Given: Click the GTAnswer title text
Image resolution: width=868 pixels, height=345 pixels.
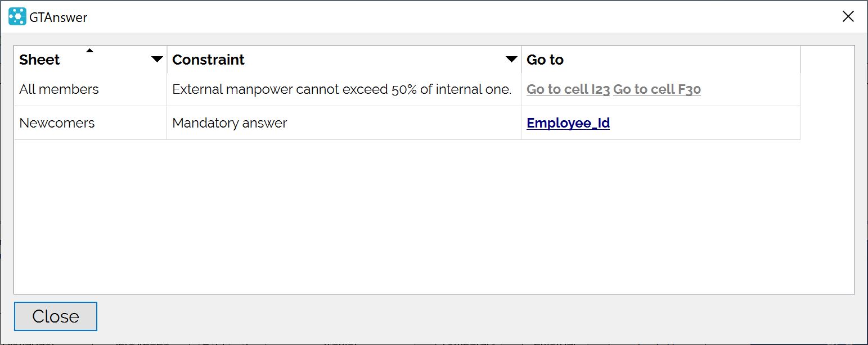Looking at the screenshot, I should point(59,17).
